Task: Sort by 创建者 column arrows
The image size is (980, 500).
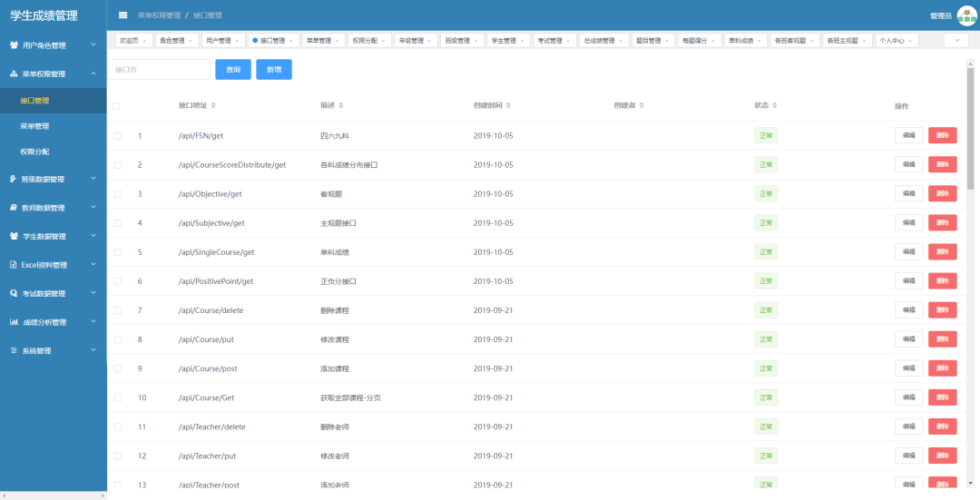Action: 642,105
